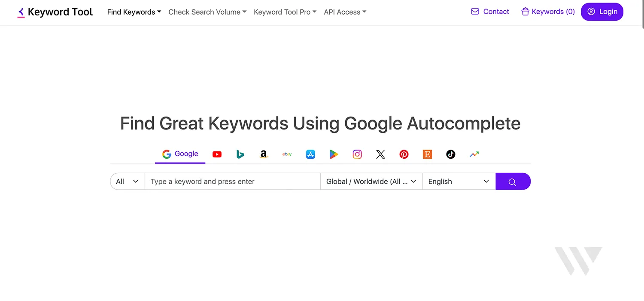
Task: Switch to the Bing platform icon
Action: tap(240, 154)
